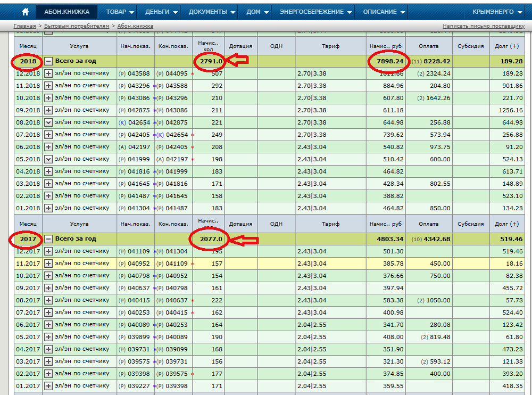532x395 pixels.
Task: Click the charge value 583.38
Action: 393,300
